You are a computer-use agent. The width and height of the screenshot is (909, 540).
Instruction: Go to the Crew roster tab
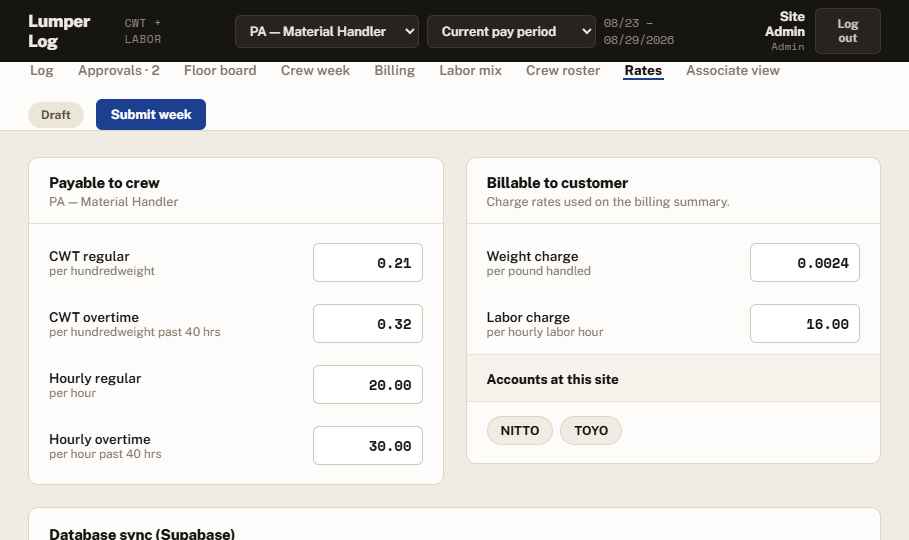(x=563, y=70)
